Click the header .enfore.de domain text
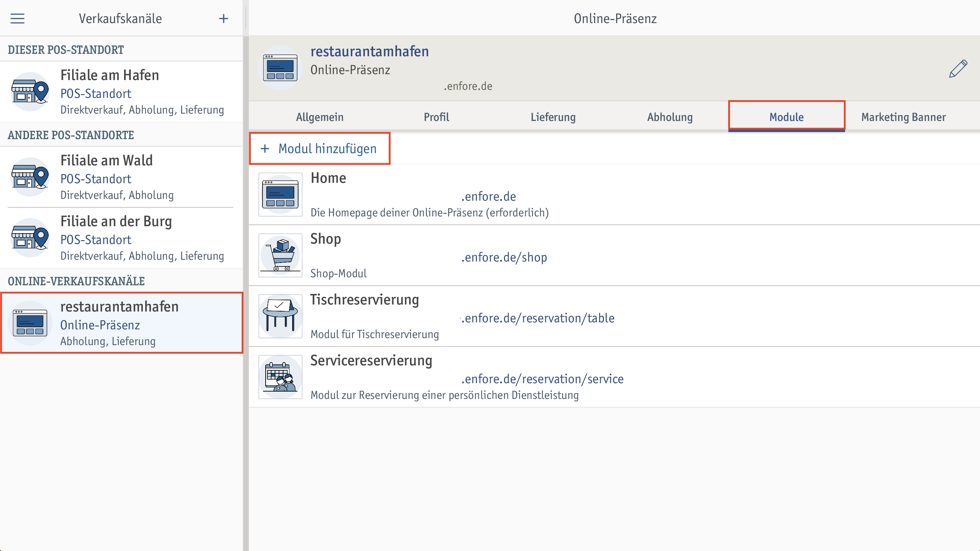Viewport: 980px width, 551px height. [x=468, y=86]
